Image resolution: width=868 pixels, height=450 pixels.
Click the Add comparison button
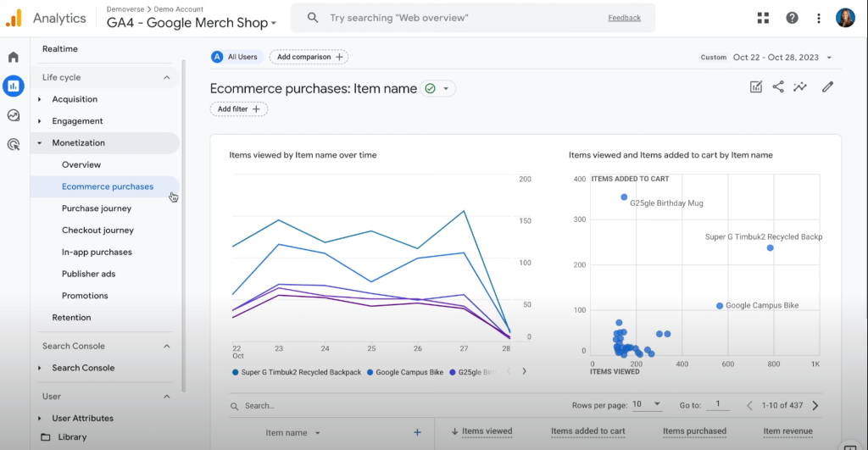point(309,57)
